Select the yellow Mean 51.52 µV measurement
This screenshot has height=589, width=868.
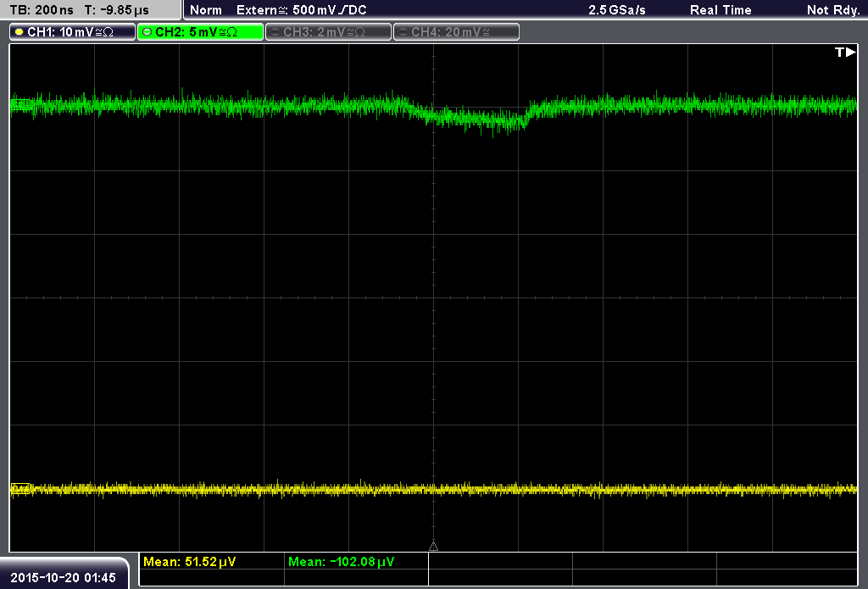(189, 562)
